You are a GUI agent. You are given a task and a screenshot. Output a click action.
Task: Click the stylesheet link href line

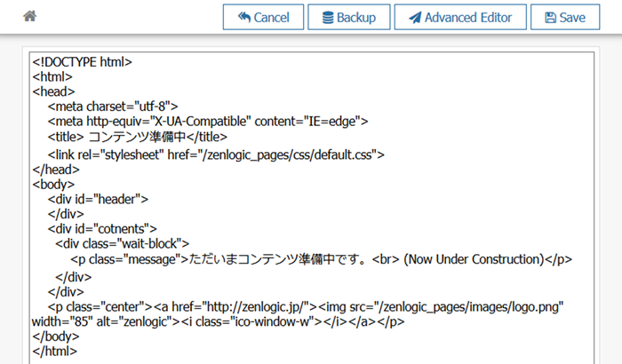(216, 154)
